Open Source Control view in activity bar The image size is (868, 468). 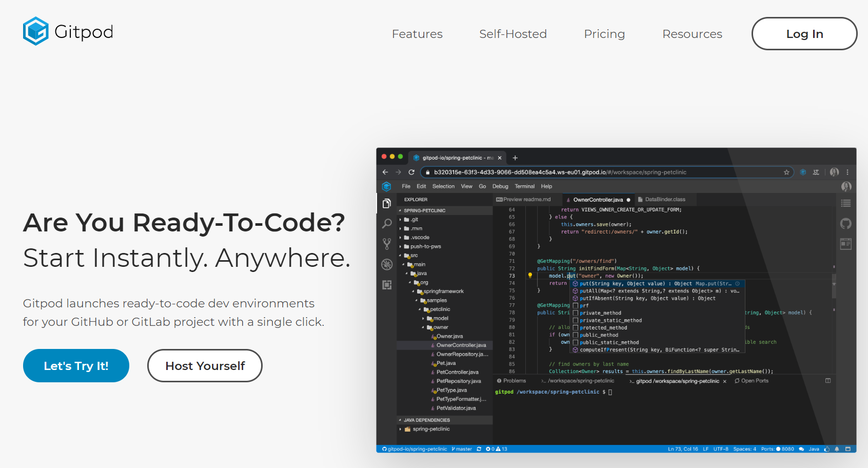tap(387, 244)
